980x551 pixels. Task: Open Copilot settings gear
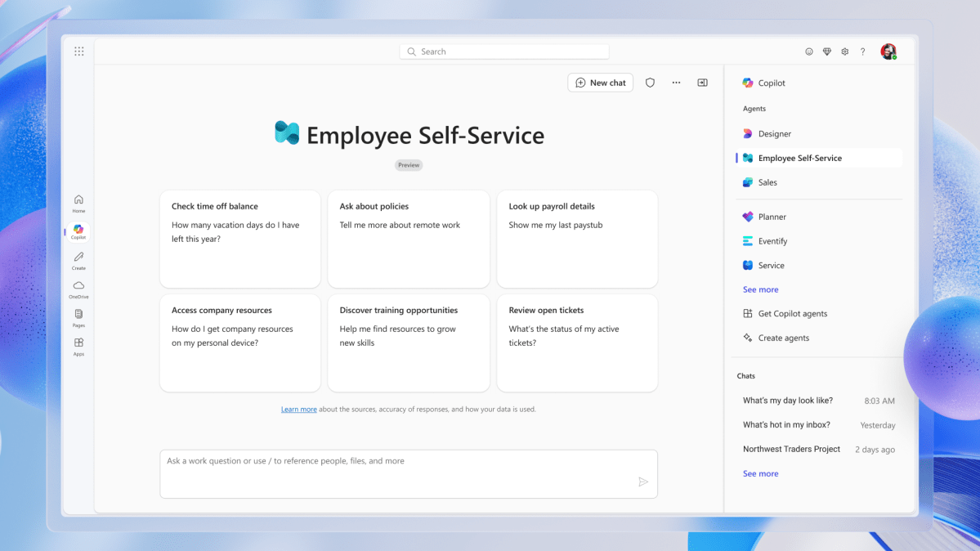(x=844, y=51)
